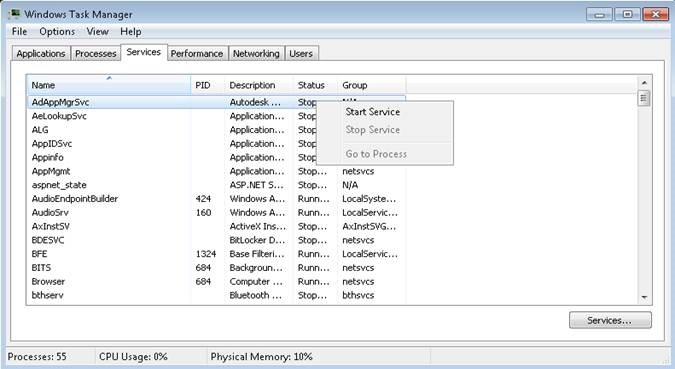This screenshot has height=369, width=675.
Task: Minimize the Task Manager window
Action: (599, 15)
